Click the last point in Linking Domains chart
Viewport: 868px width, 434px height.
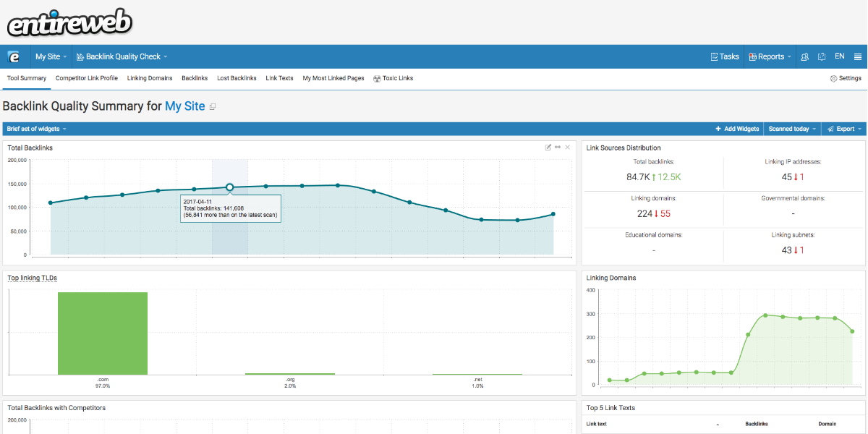coord(852,331)
